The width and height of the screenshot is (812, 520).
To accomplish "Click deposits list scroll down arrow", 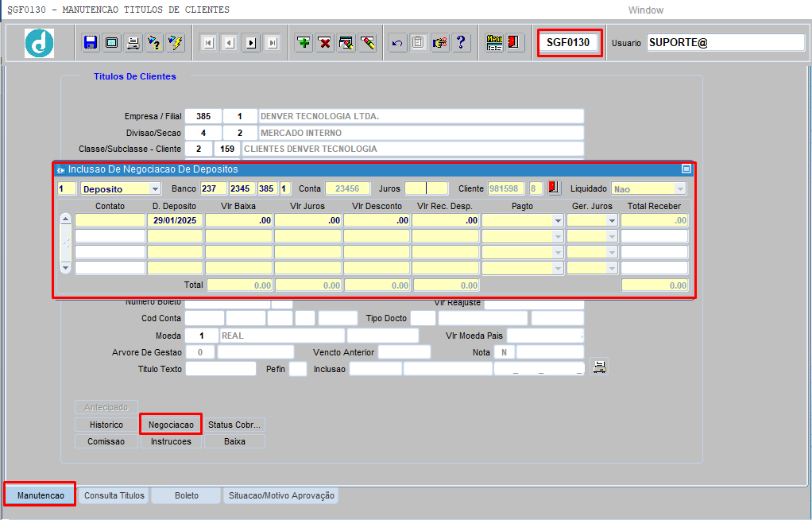I will tap(65, 267).
